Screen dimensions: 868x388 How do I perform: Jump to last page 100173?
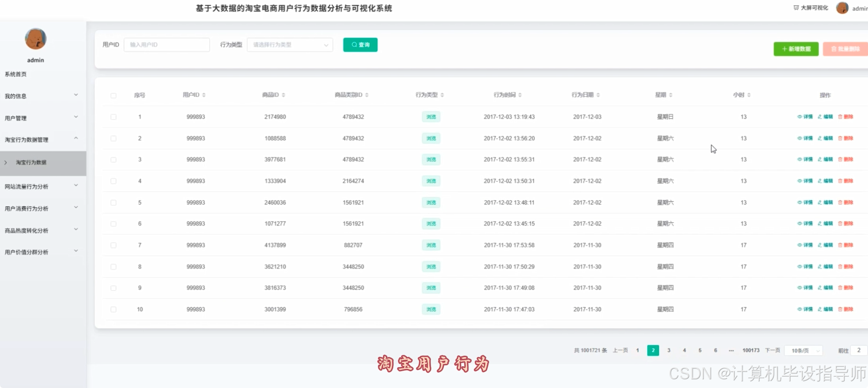click(751, 350)
